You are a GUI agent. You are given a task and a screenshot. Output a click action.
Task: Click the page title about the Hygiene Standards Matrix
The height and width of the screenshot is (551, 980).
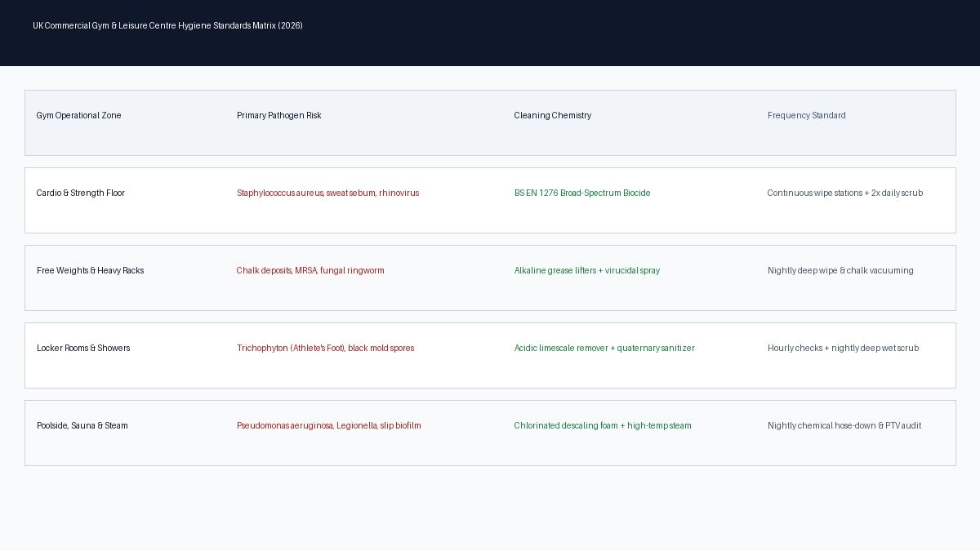coord(167,26)
